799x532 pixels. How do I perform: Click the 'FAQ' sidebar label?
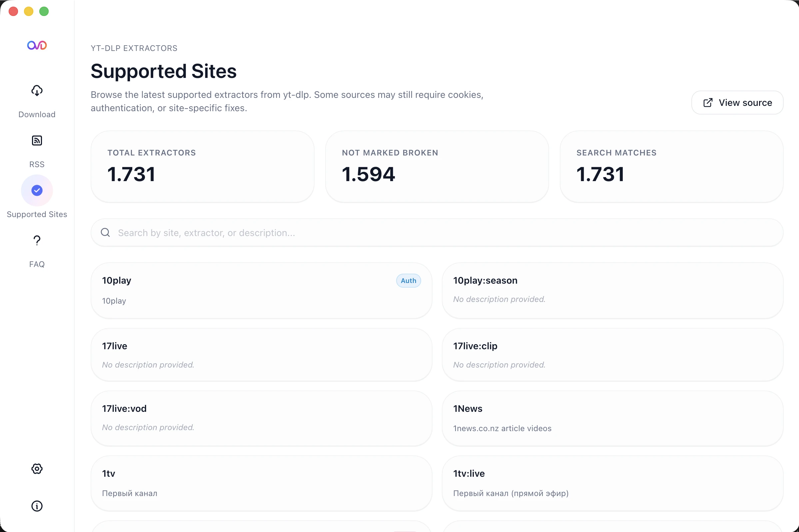pos(37,264)
